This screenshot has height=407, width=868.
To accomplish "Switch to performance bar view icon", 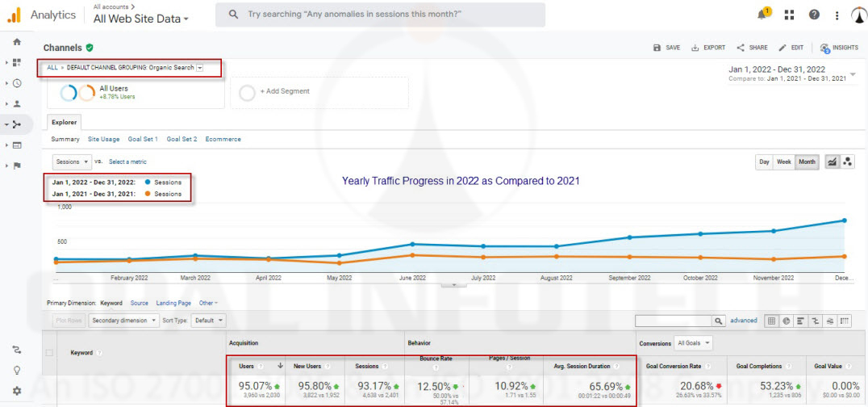I will click(800, 321).
